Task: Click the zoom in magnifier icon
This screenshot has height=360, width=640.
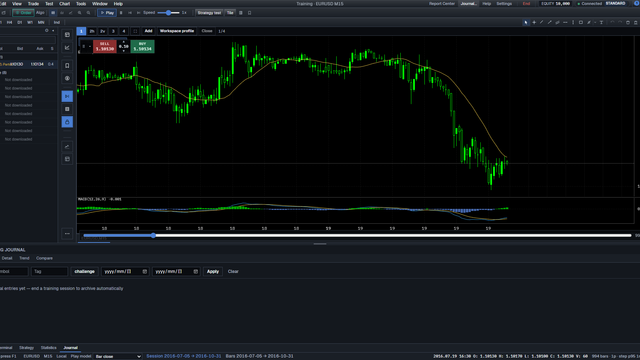Action: 80,13
